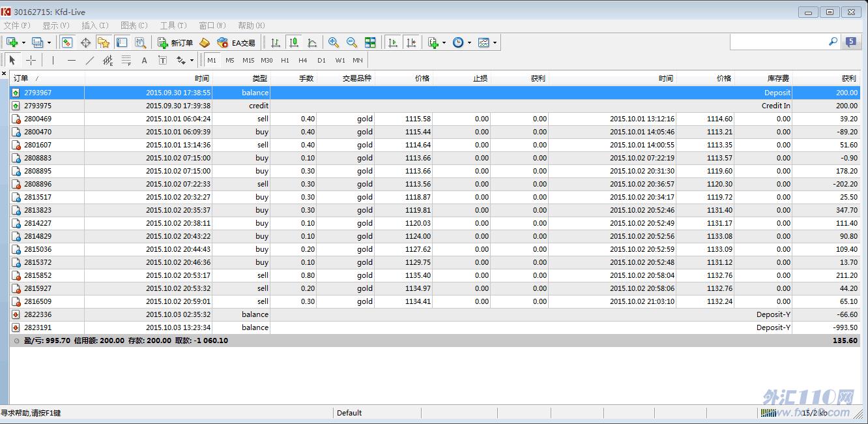Select the M5 timeframe

230,60
